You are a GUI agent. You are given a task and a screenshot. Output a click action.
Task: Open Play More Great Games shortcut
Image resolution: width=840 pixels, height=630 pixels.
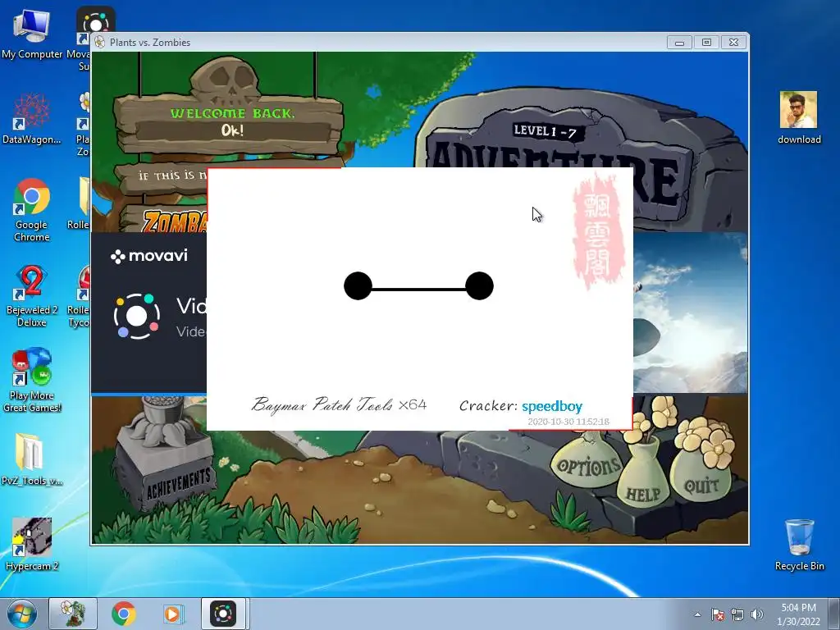(32, 381)
